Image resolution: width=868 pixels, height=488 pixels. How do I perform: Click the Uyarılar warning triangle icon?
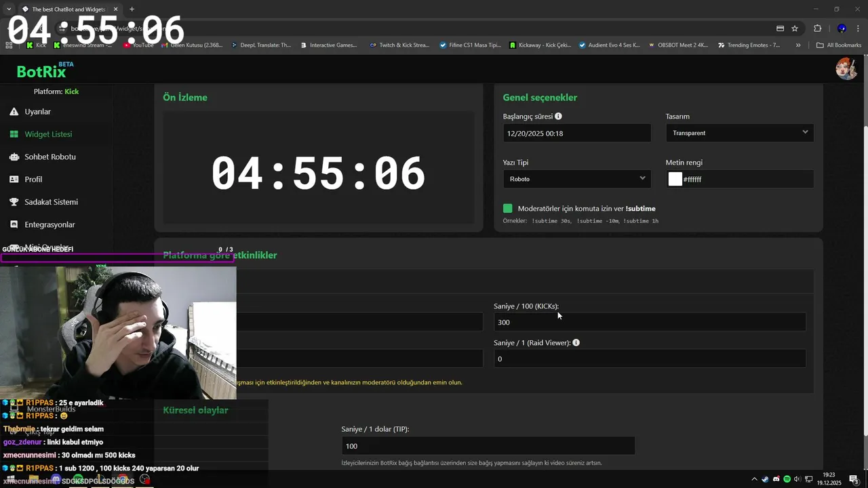pos(14,112)
